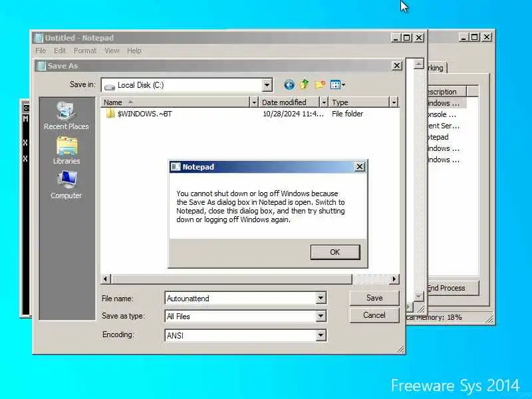Click the 10/28/2024 date modified cell
Image resolution: width=532 pixels, height=399 pixels.
tap(293, 114)
